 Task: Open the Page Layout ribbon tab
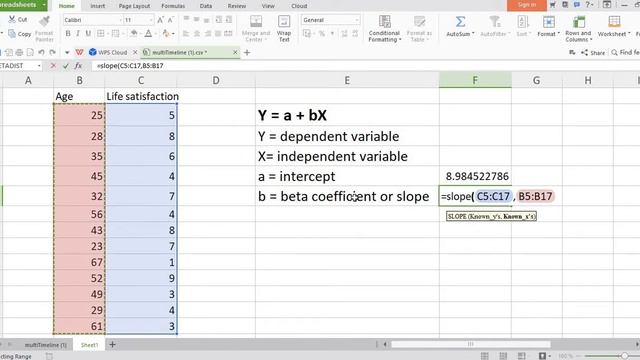point(134,6)
